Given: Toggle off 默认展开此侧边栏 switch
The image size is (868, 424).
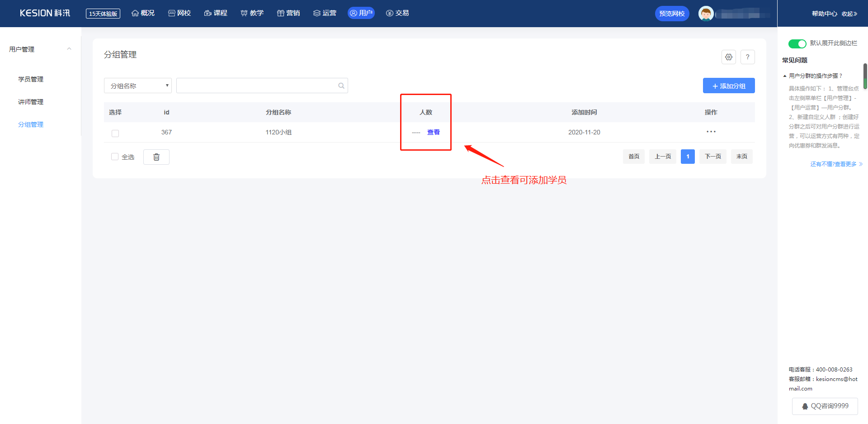Looking at the screenshot, I should click(x=797, y=43).
